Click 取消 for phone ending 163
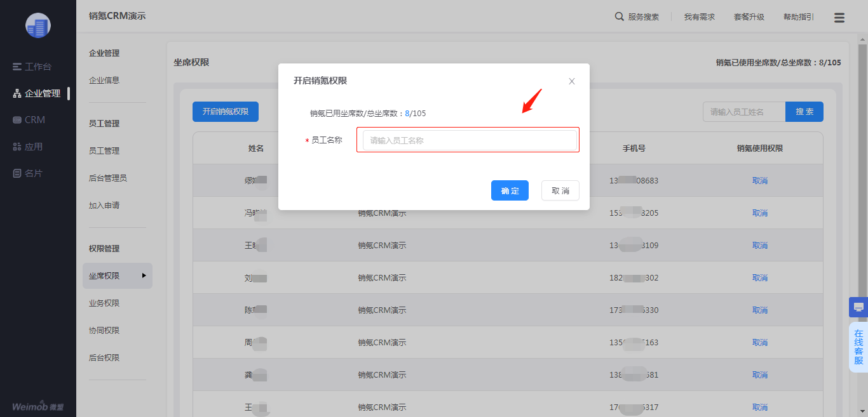Image resolution: width=868 pixels, height=417 pixels. [x=760, y=343]
